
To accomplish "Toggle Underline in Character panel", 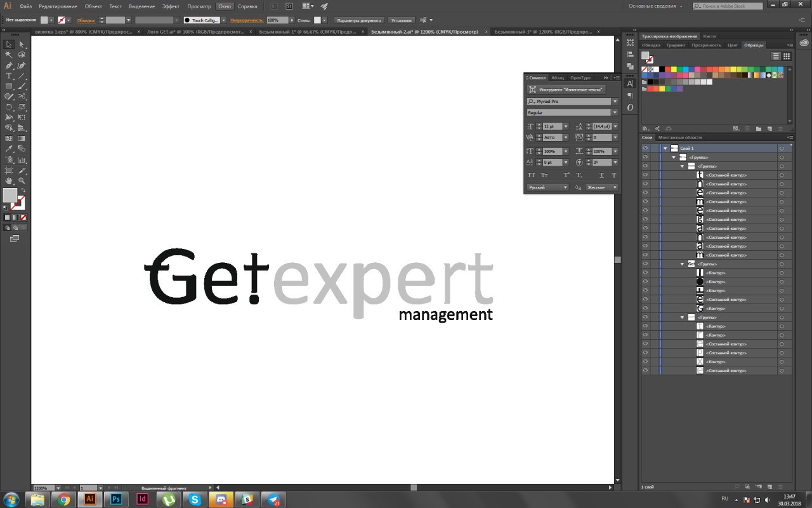I will (601, 175).
